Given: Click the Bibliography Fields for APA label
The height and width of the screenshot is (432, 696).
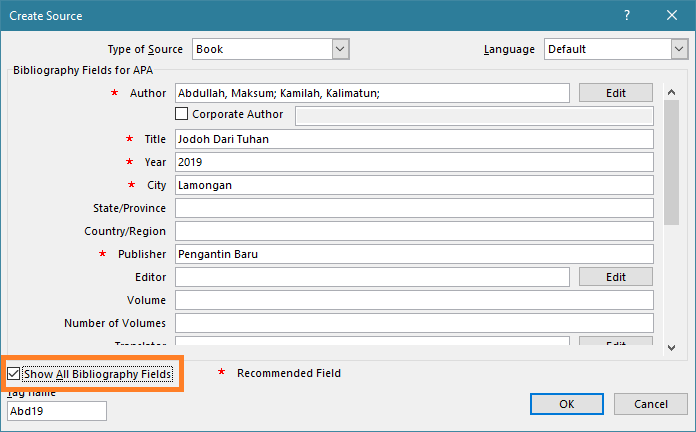Looking at the screenshot, I should 83,70.
